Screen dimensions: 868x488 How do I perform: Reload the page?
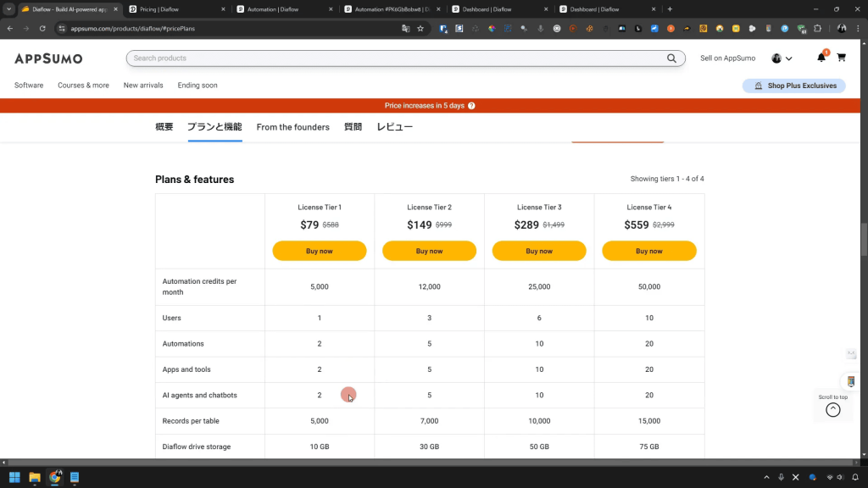tap(42, 28)
